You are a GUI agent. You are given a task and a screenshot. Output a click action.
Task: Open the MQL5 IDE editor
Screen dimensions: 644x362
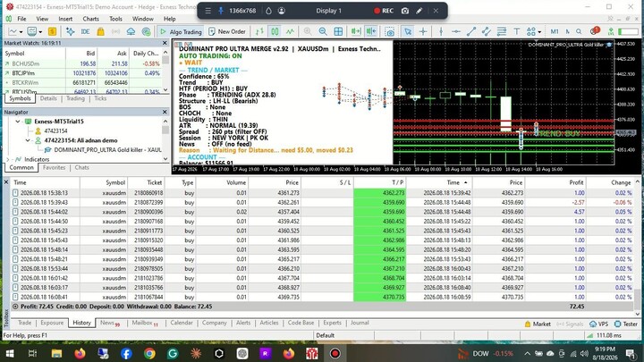pyautogui.click(x=86, y=31)
